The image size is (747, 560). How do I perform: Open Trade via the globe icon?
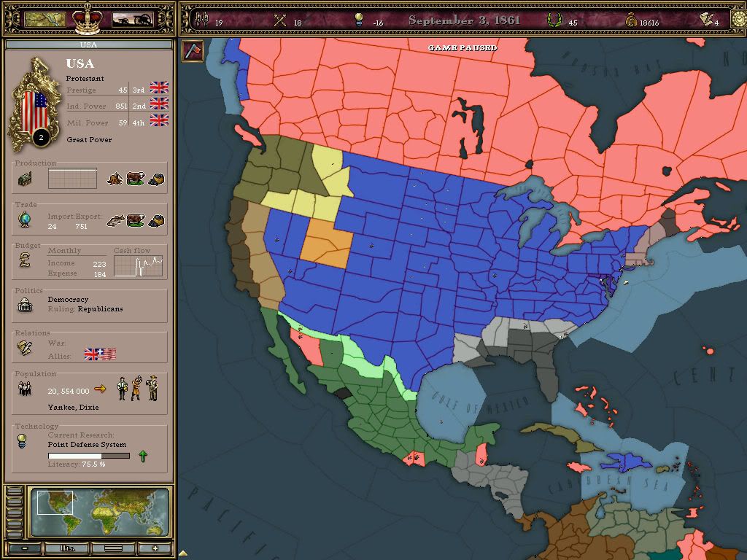click(x=25, y=219)
